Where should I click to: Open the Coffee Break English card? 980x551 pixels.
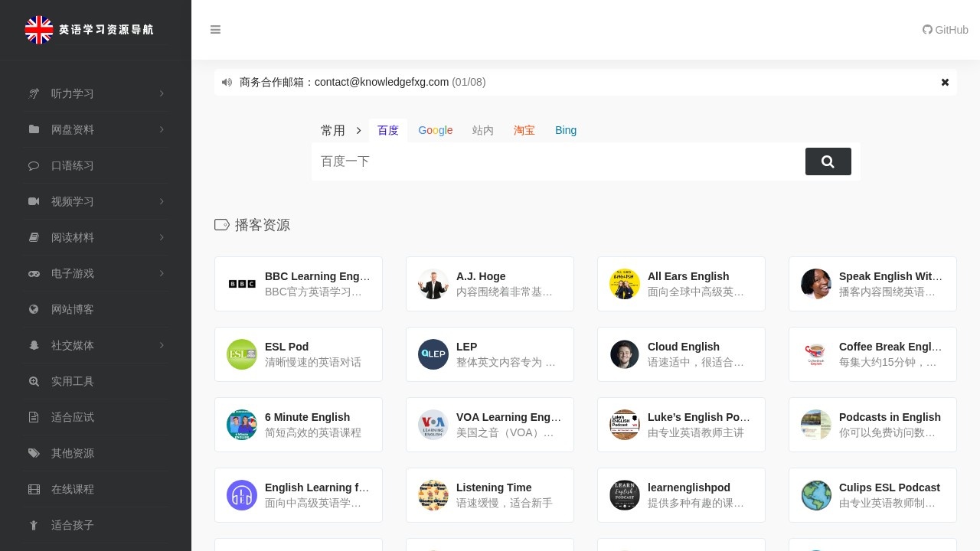coord(873,354)
